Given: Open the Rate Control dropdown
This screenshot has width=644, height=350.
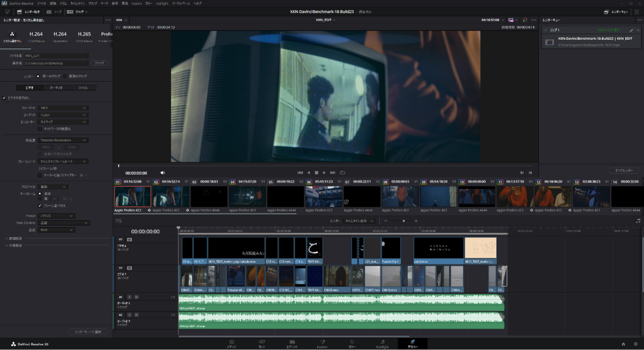Looking at the screenshot, I should (64, 223).
